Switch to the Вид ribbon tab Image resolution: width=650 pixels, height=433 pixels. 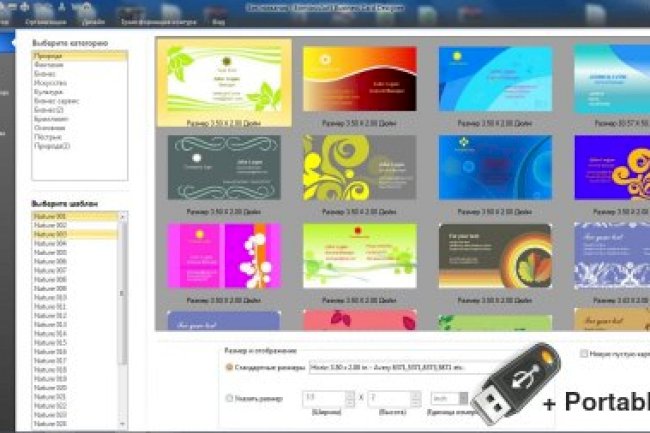(219, 19)
